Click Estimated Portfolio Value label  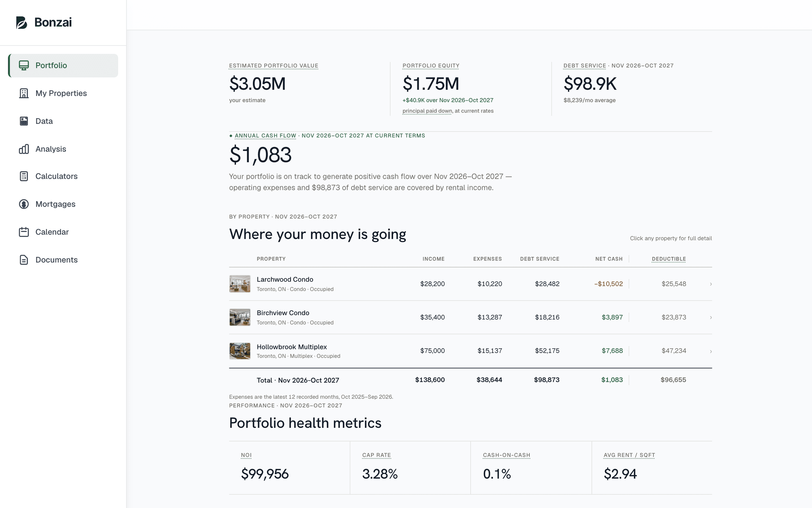click(273, 65)
